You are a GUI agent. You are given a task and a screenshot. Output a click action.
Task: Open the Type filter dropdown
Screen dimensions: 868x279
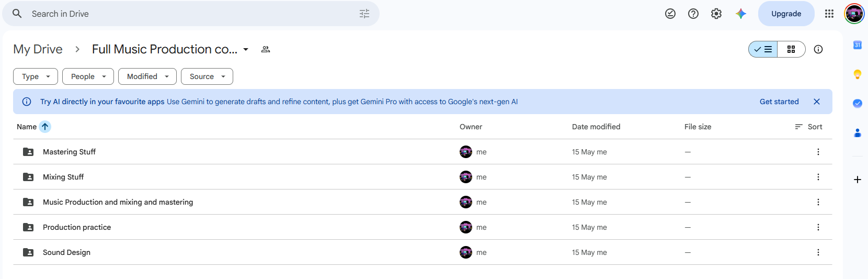36,76
